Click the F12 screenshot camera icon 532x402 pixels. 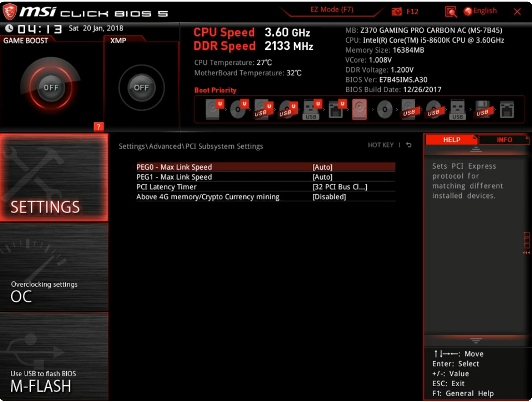(396, 11)
